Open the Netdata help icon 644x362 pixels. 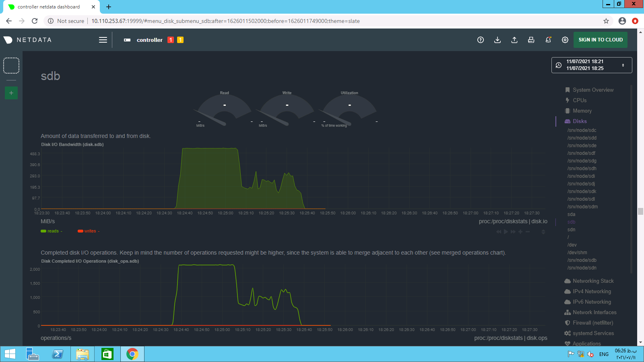point(480,40)
